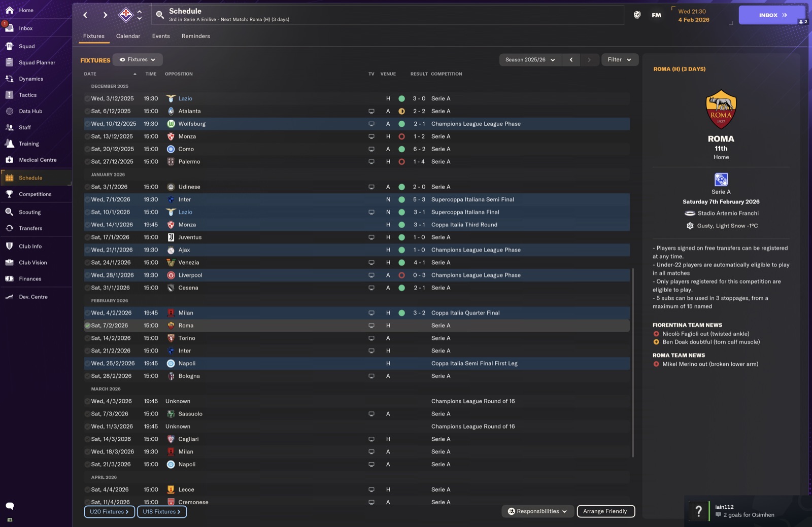The image size is (812, 527).
Task: Click the green win indicator for Venezia
Action: click(x=401, y=263)
